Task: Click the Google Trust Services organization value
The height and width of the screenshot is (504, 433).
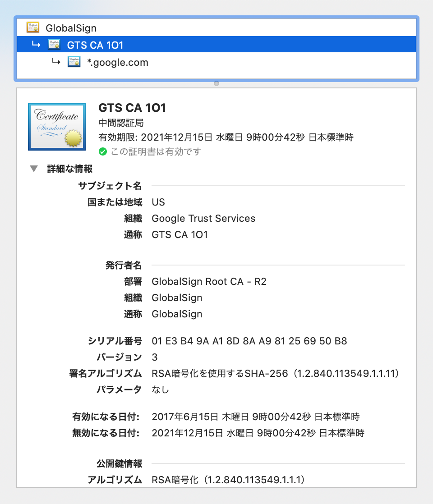Action: (203, 219)
